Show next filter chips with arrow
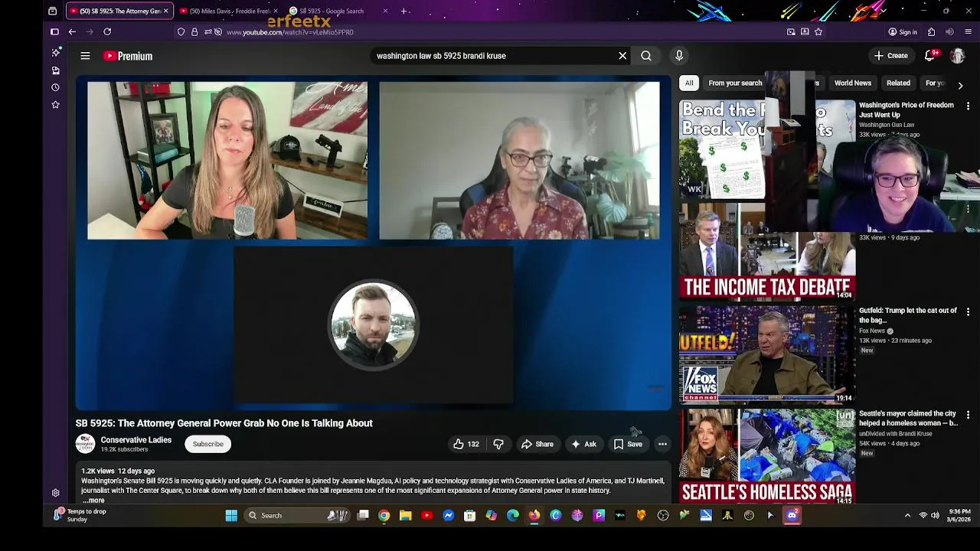This screenshot has width=980, height=551. pyautogui.click(x=960, y=85)
